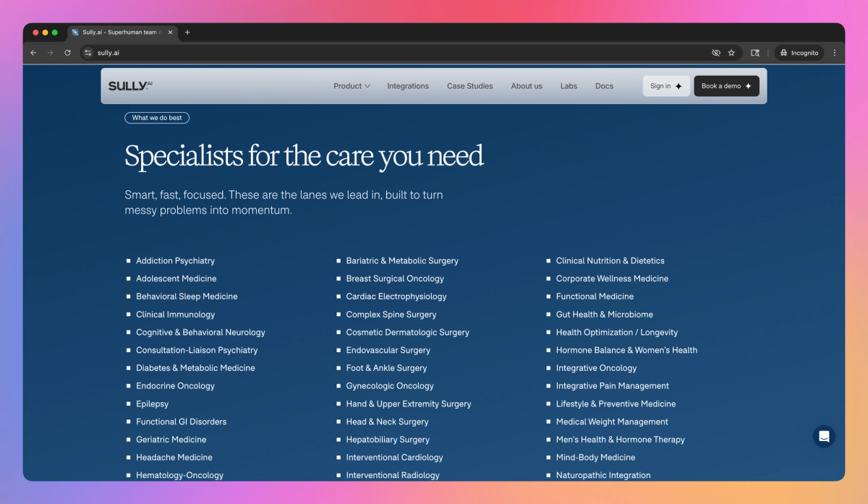868x504 pixels.
Task: Open the Docs link
Action: [x=604, y=86]
